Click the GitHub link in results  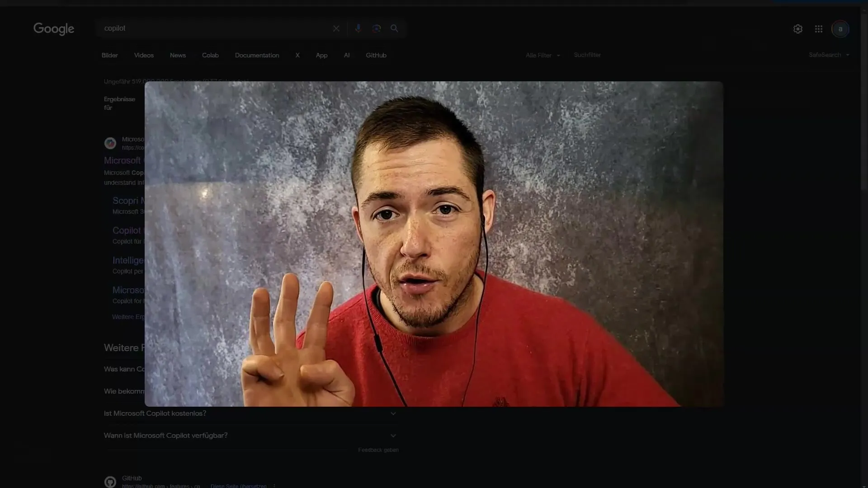pyautogui.click(x=132, y=478)
